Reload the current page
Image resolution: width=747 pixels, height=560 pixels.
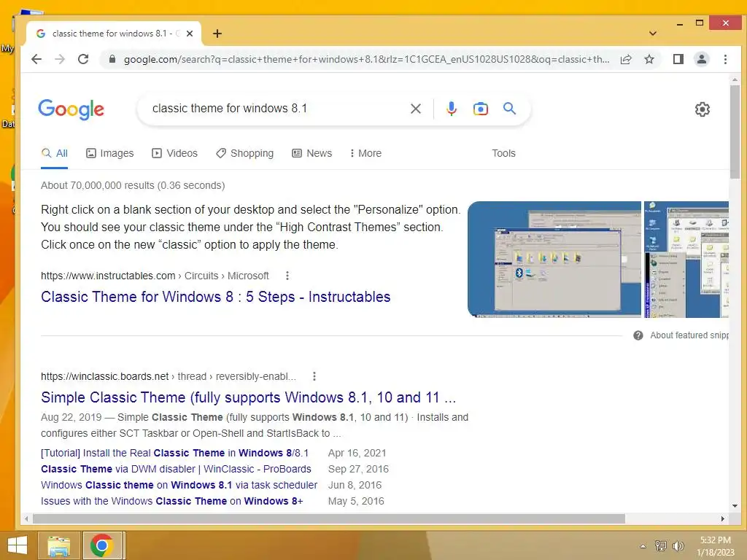click(83, 59)
